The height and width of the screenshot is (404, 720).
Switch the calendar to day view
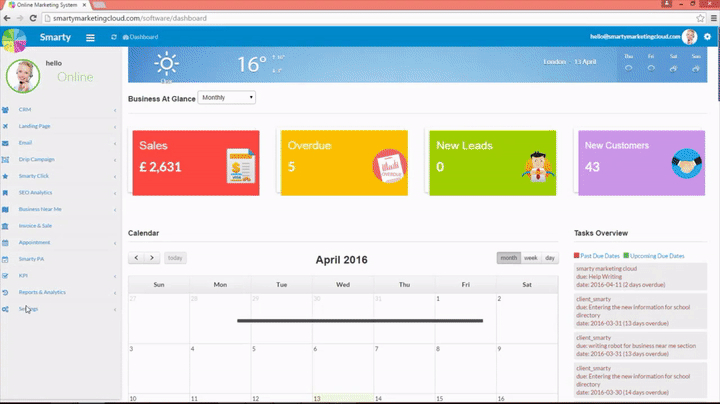click(x=550, y=258)
